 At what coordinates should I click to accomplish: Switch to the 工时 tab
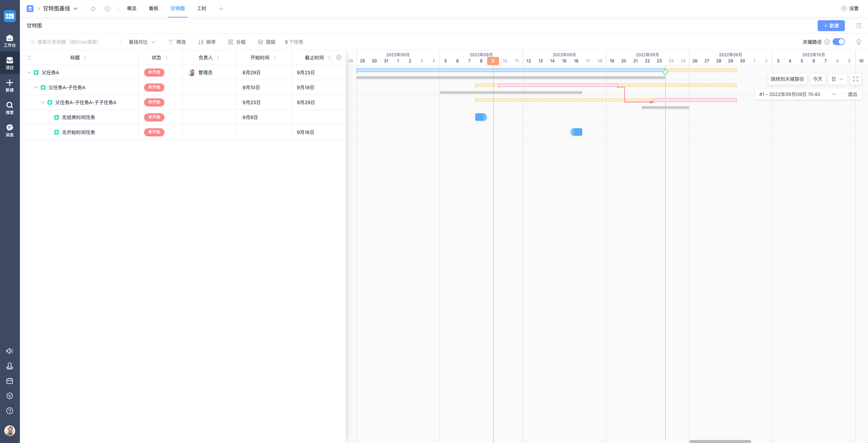pyautogui.click(x=202, y=9)
